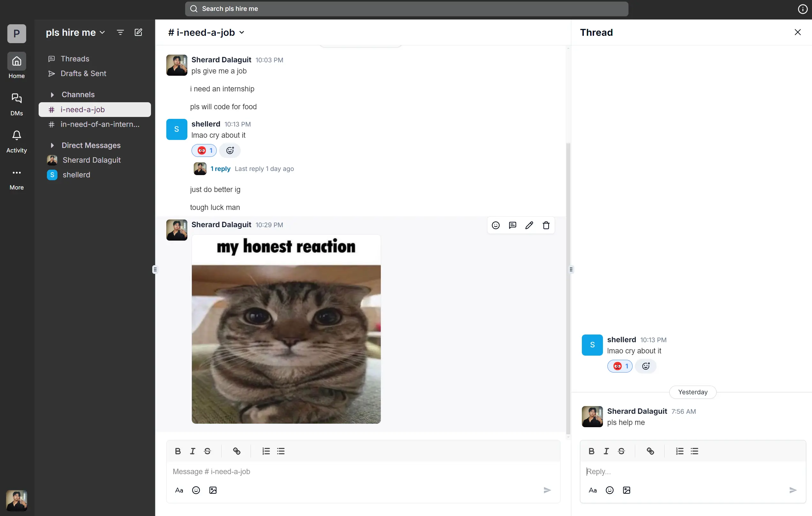Insert link in channel message toolbar
Image resolution: width=812 pixels, height=516 pixels.
point(237,451)
